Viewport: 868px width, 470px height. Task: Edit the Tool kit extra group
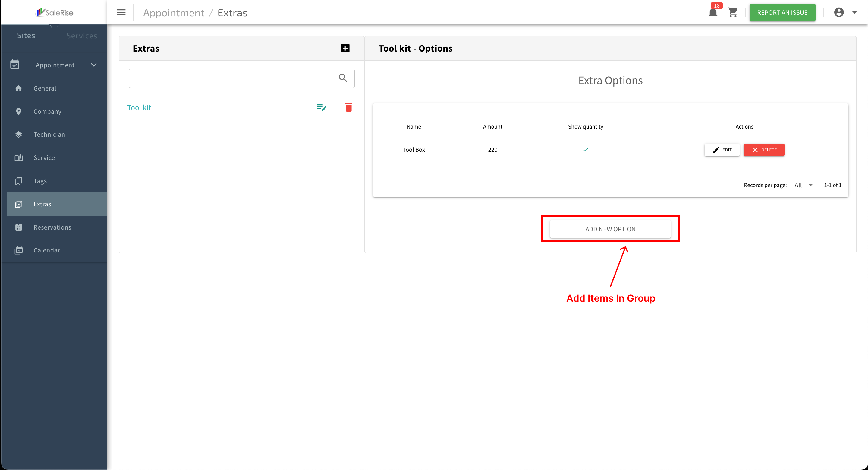322,108
